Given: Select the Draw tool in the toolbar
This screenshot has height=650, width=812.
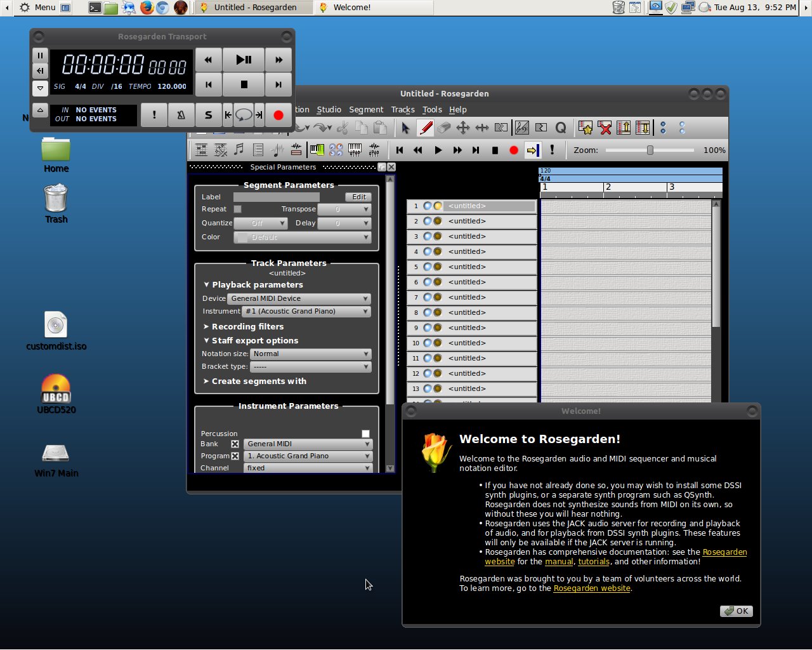Looking at the screenshot, I should [x=424, y=128].
